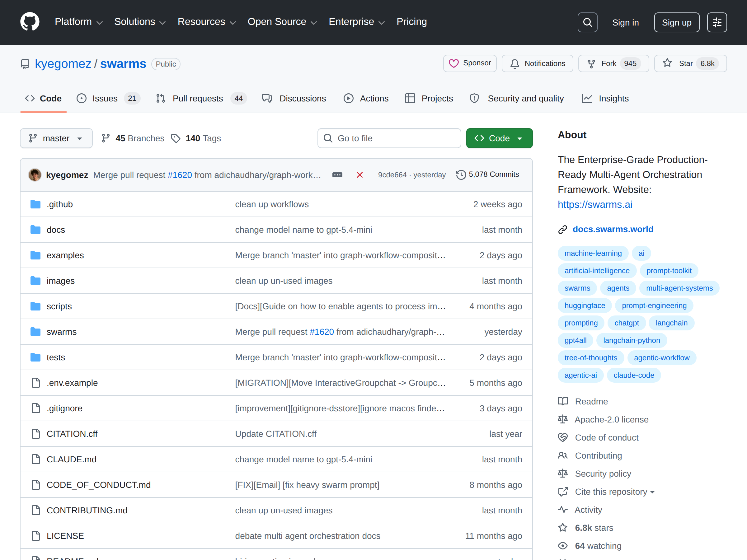747x560 pixels.
Task: Click the red failed-checks X icon
Action: coord(360,175)
